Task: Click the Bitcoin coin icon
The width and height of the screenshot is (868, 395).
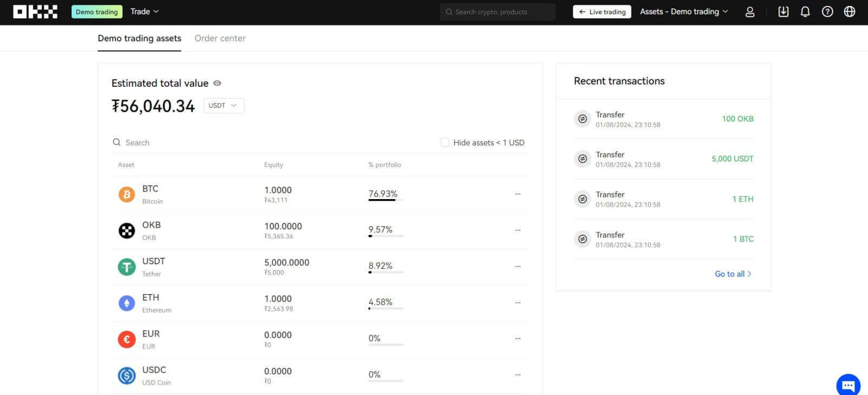Action: click(127, 194)
